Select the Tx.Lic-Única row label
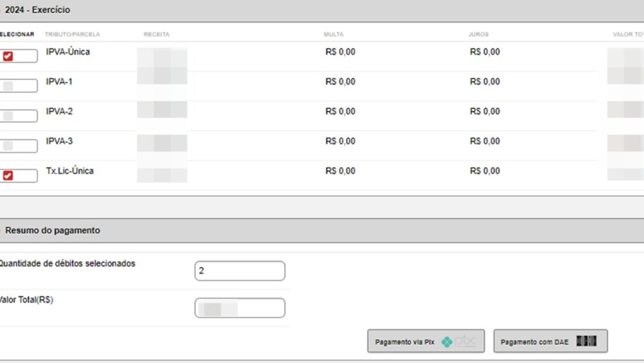 [70, 171]
